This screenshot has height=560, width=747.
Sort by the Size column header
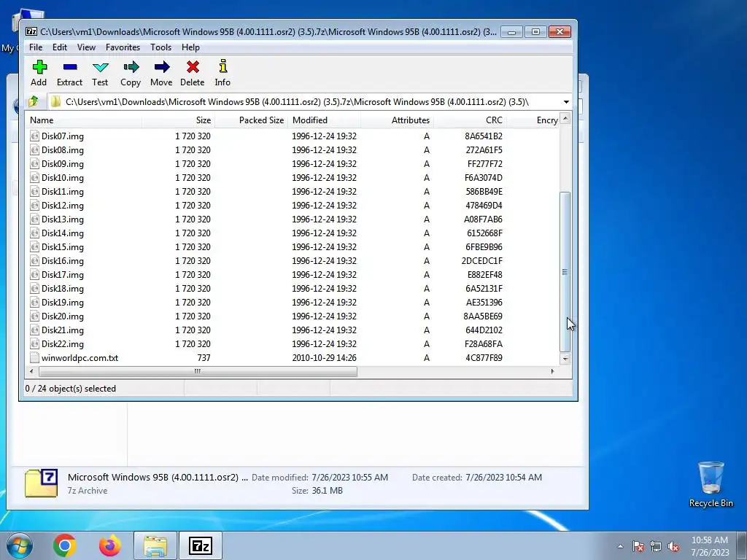[178, 120]
